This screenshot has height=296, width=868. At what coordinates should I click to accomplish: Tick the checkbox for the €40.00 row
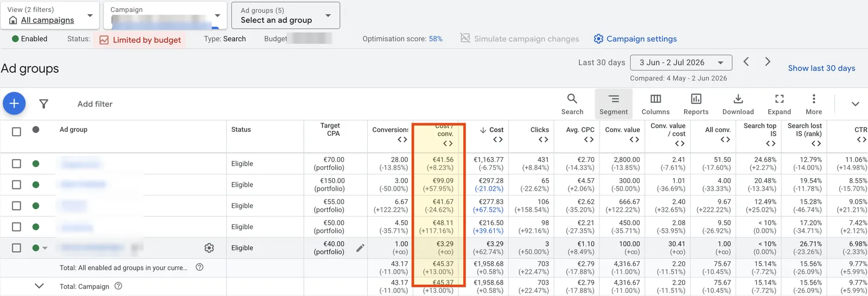pyautogui.click(x=16, y=248)
